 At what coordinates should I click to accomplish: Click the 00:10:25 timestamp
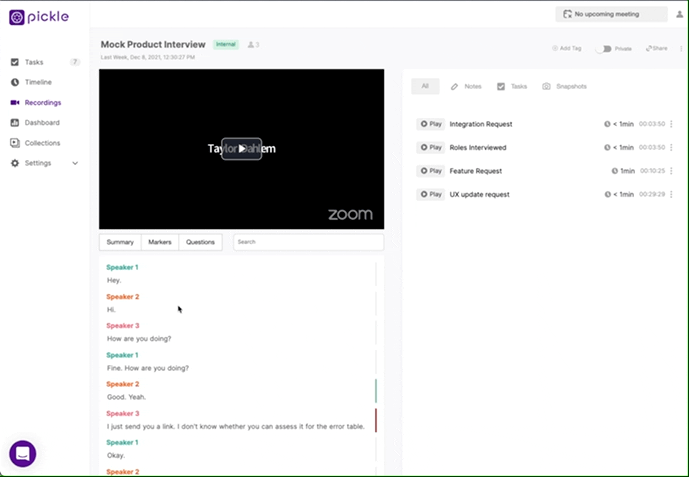click(x=653, y=170)
